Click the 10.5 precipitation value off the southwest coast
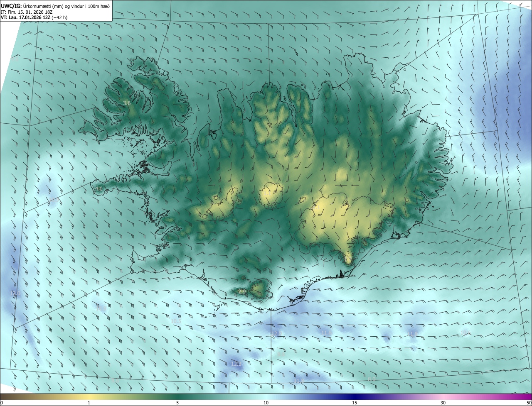532x406 pixels. 176,321
